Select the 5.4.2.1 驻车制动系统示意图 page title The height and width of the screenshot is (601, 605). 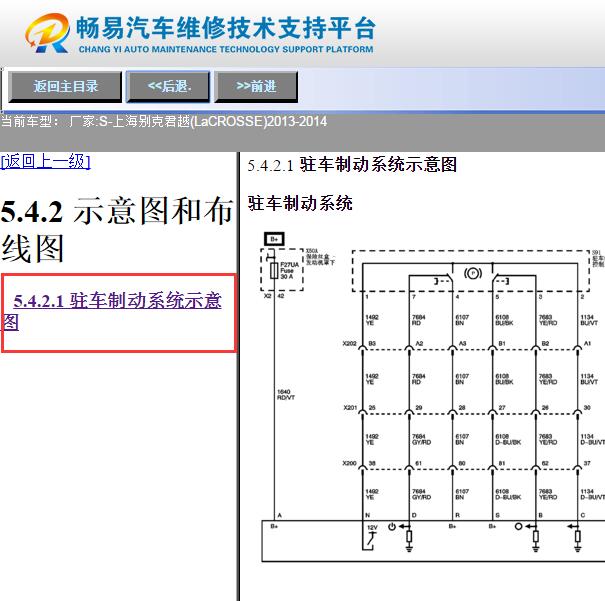(x=352, y=165)
